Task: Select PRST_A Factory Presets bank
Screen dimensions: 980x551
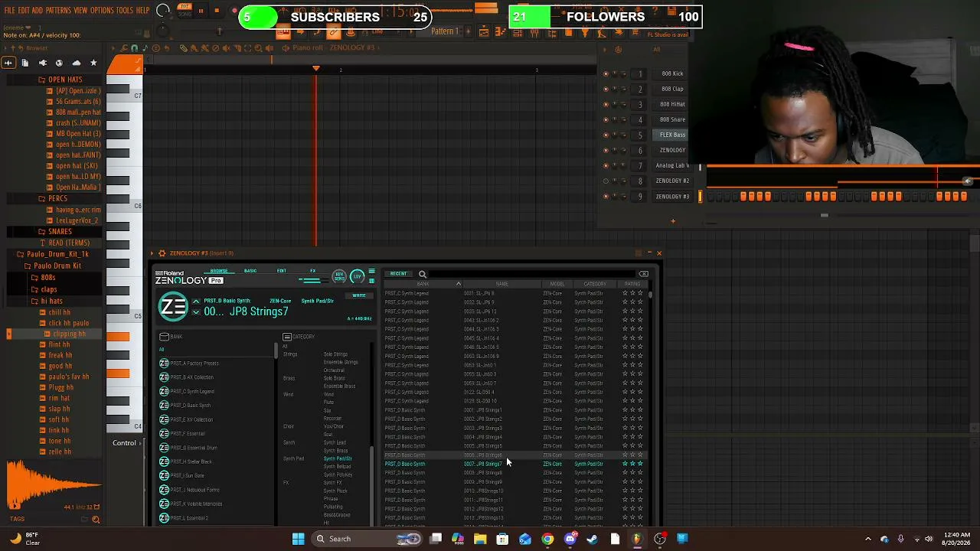Action: tap(194, 364)
